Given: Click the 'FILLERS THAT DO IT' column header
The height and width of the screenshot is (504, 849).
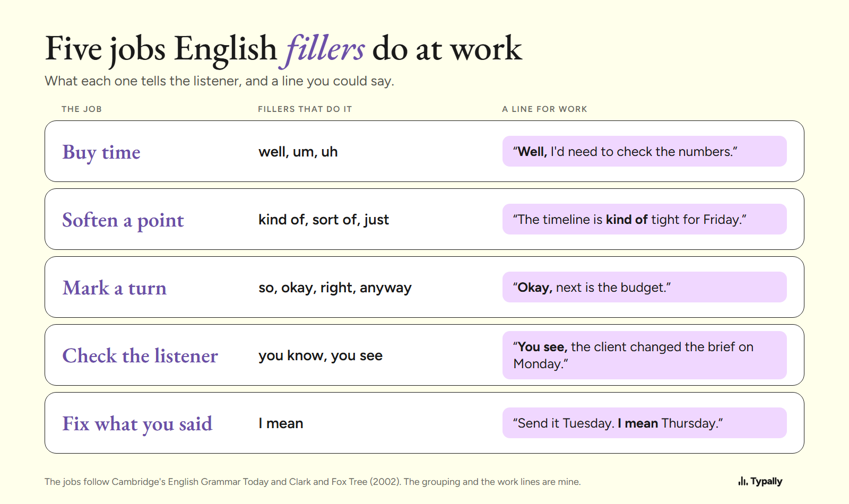Looking at the screenshot, I should [305, 109].
